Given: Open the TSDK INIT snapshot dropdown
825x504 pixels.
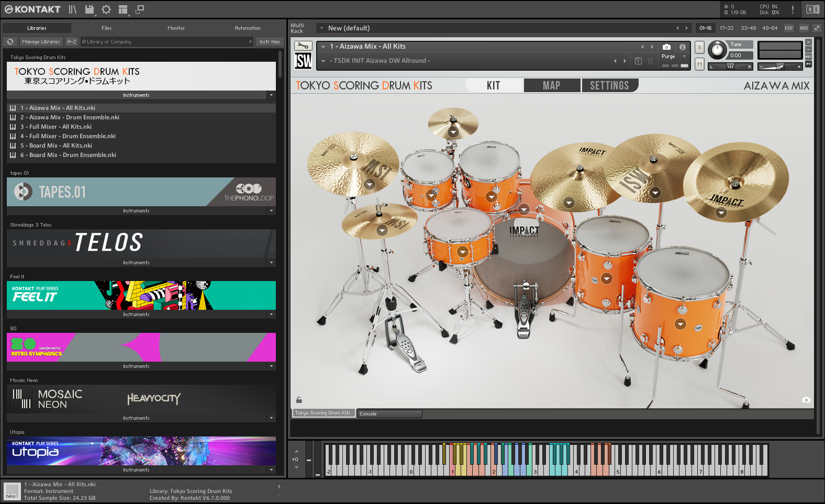Looking at the screenshot, I should click(324, 61).
